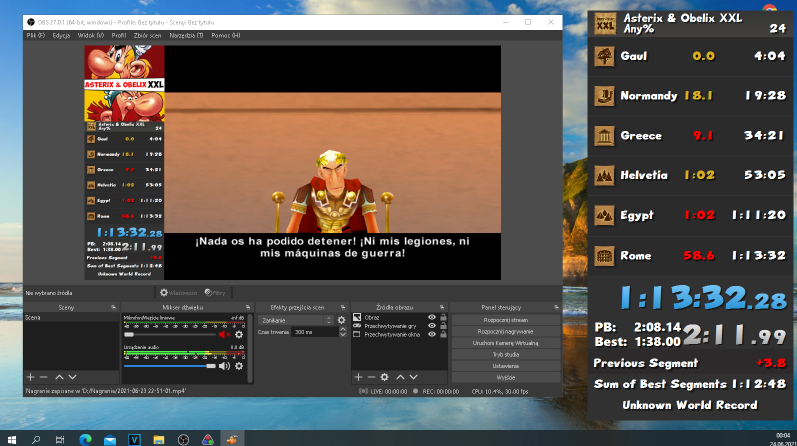
Task: Remove the selected source in Źródła obrazu
Action: [x=371, y=377]
